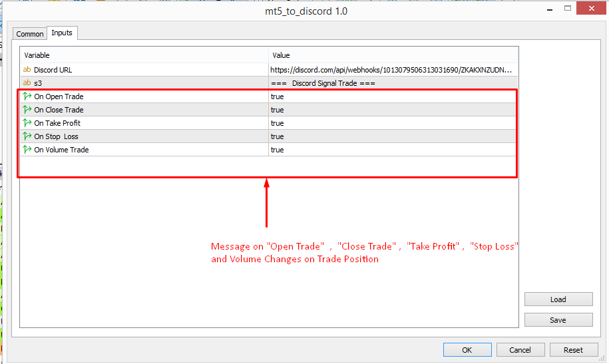The height and width of the screenshot is (364, 609).
Task: Maximize the mt5_to_discord dialog
Action: click(x=568, y=8)
